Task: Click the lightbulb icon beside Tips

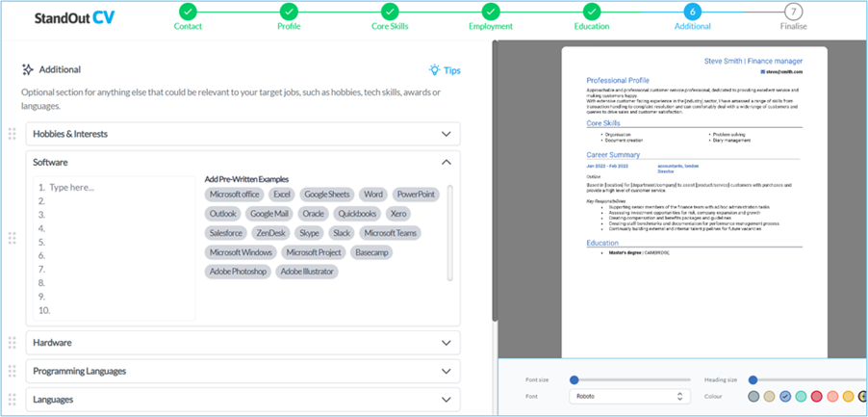Action: coord(435,69)
